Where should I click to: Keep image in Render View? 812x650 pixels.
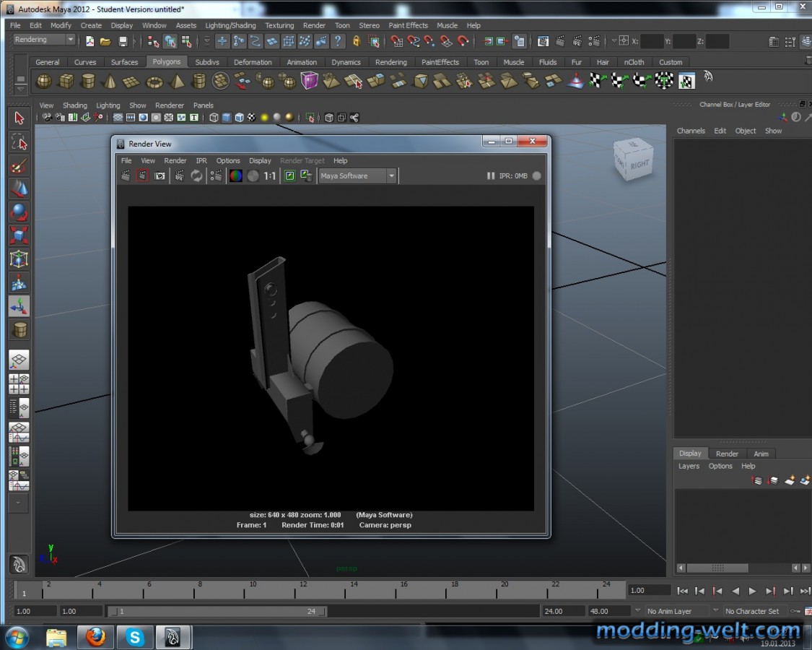(x=290, y=175)
